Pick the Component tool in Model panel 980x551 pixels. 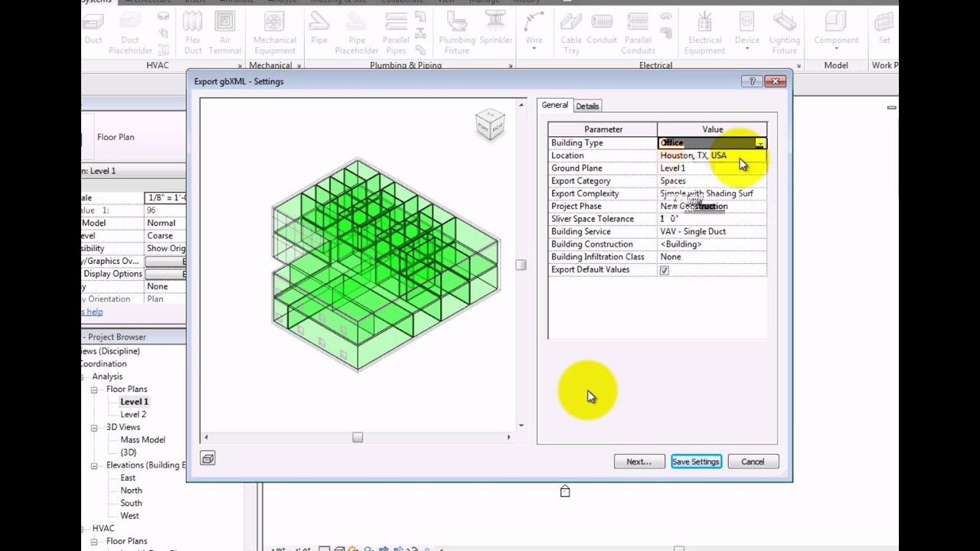coord(836,31)
